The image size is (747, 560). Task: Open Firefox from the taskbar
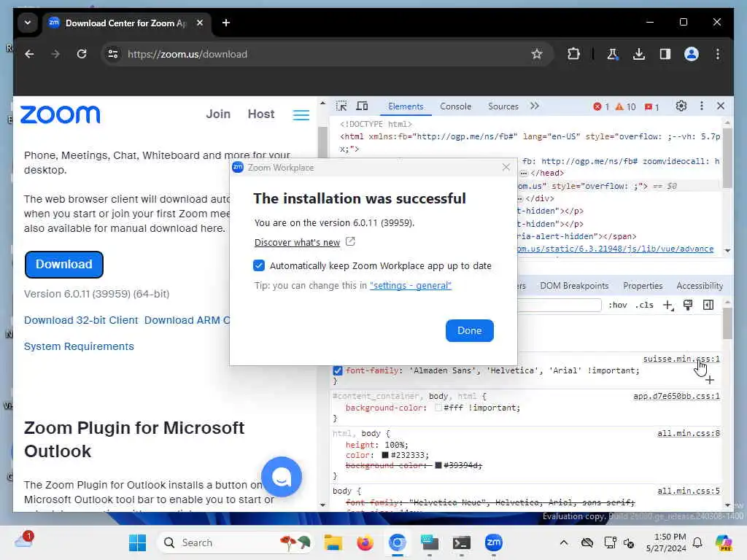pos(365,542)
